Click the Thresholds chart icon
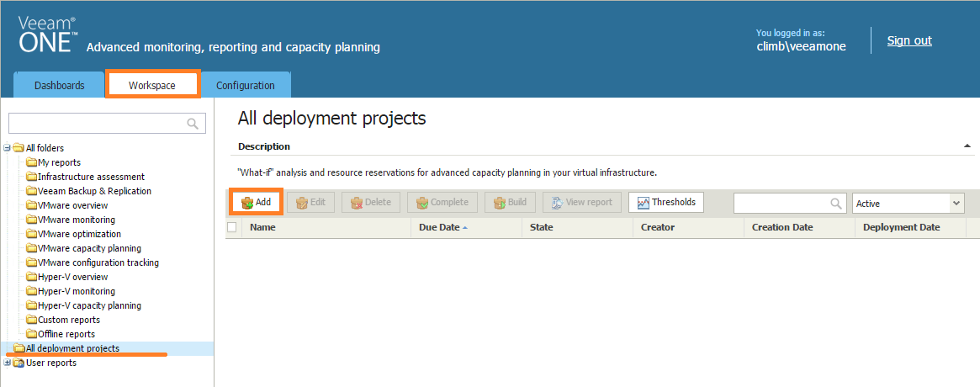The width and height of the screenshot is (980, 387). pyautogui.click(x=644, y=203)
